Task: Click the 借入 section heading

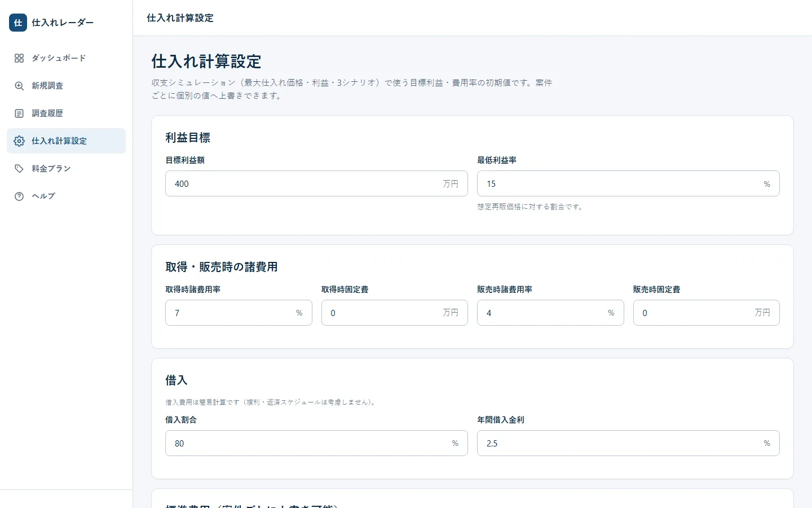Action: pyautogui.click(x=176, y=380)
